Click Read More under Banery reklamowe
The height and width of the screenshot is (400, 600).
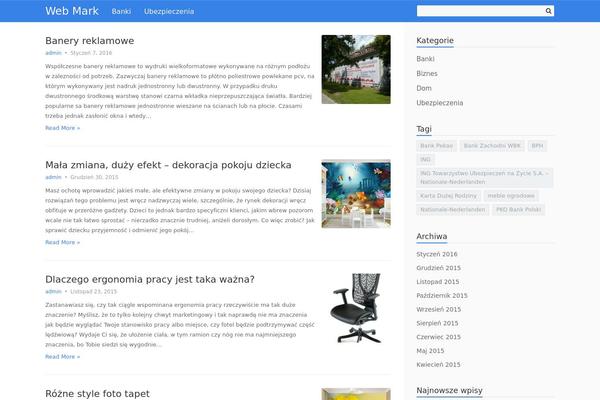(63, 128)
